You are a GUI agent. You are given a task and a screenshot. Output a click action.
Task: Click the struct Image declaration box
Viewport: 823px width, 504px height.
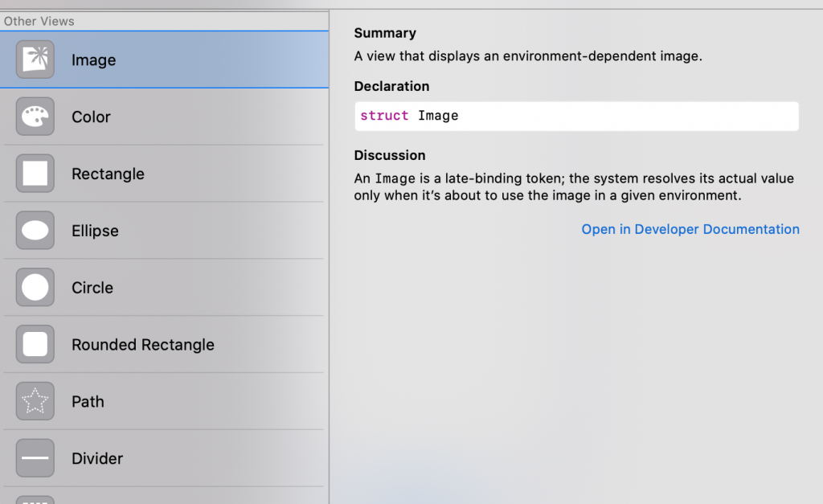[575, 116]
